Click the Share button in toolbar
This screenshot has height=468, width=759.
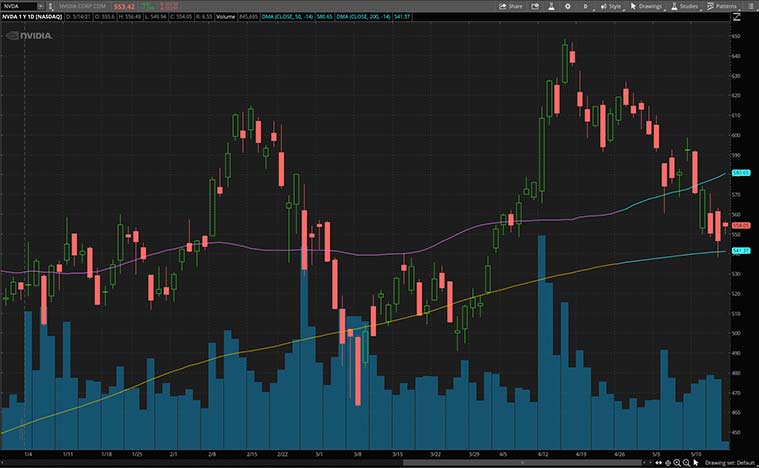(x=510, y=6)
